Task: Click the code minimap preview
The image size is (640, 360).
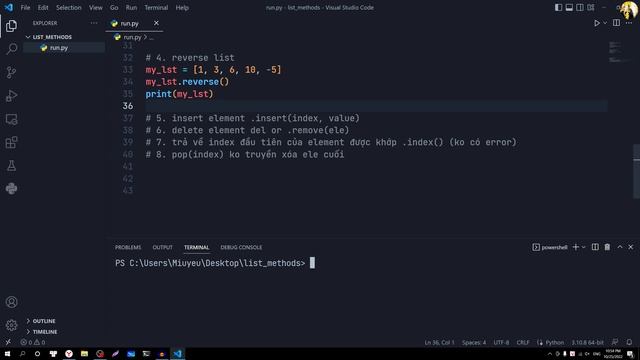Action: click(620, 52)
